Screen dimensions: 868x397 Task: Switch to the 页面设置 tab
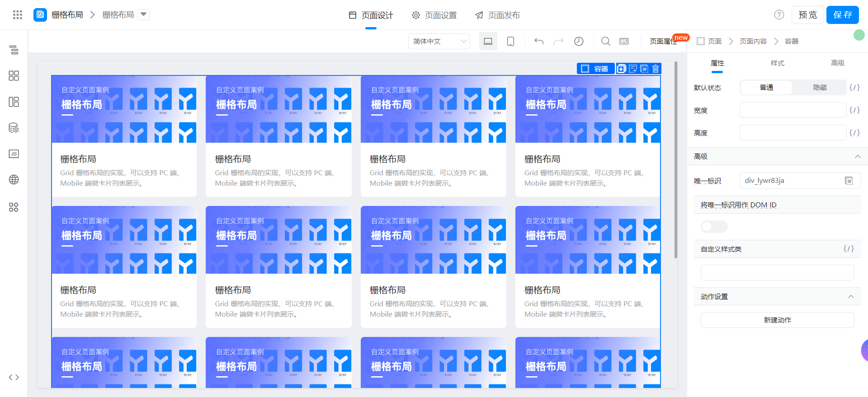pyautogui.click(x=434, y=15)
